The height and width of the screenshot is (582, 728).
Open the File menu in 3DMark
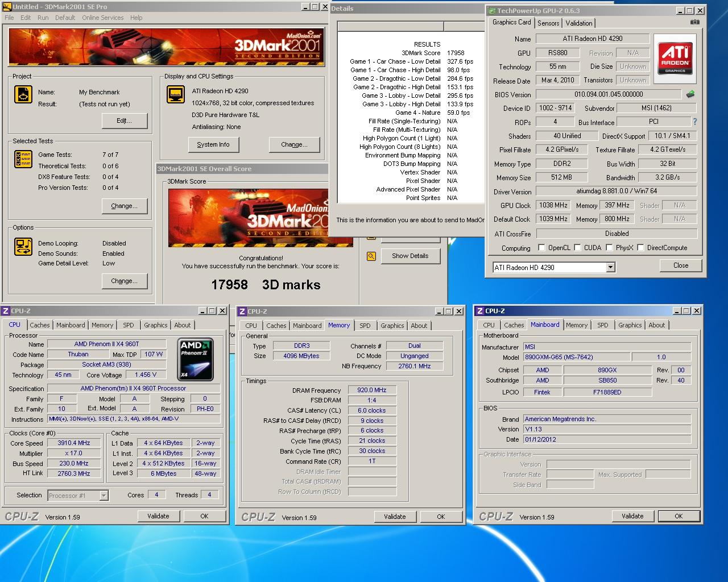(9, 18)
